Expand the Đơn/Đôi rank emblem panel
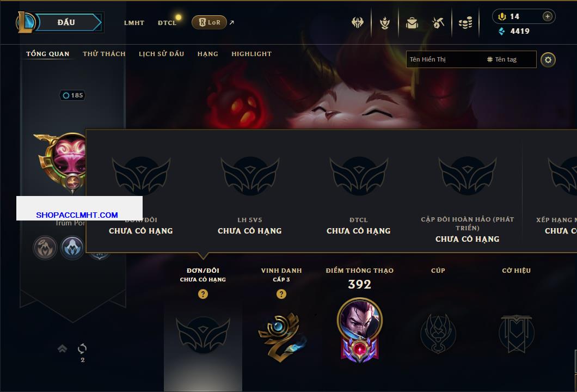Viewport: 577px width, 392px height. [202, 333]
